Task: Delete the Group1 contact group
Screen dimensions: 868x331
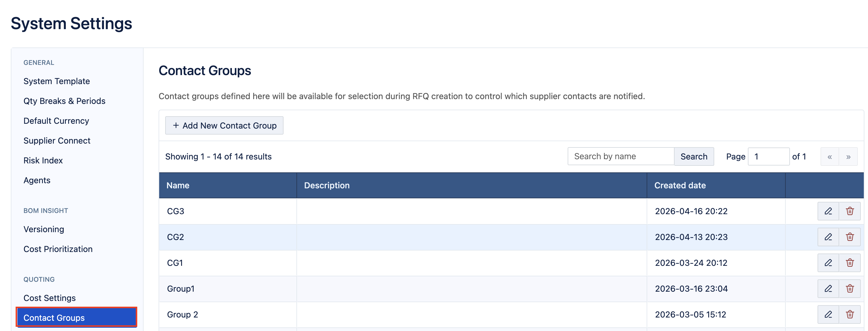Action: click(849, 289)
